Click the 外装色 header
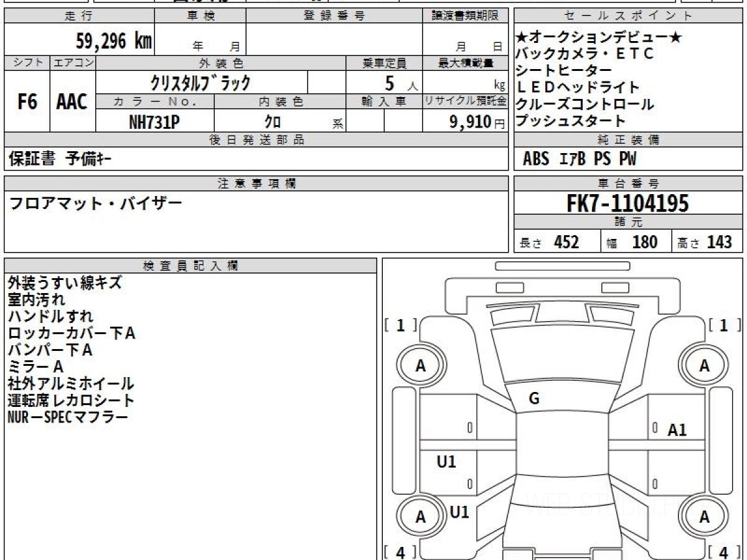 (221, 63)
